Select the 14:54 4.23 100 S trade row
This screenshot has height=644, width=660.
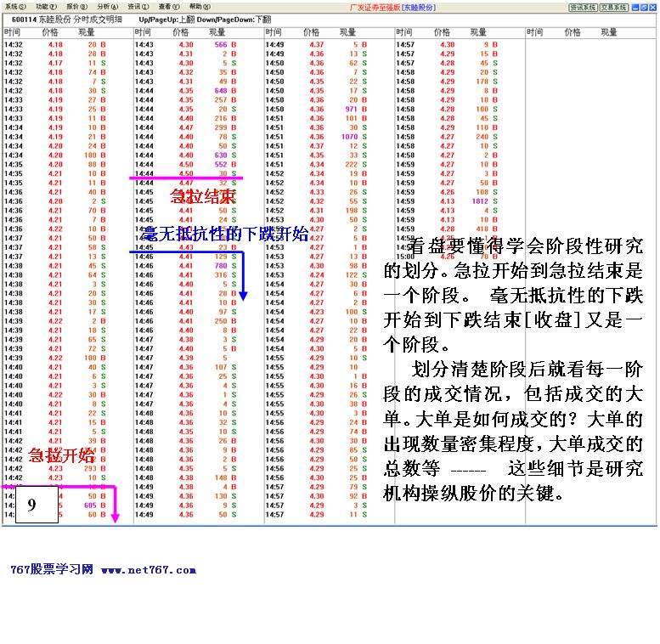(316, 312)
